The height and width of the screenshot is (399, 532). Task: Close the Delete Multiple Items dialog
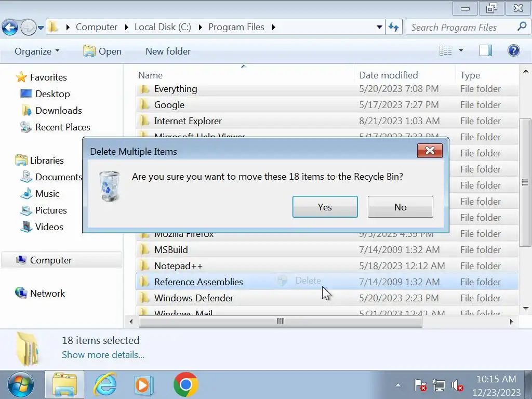click(430, 150)
